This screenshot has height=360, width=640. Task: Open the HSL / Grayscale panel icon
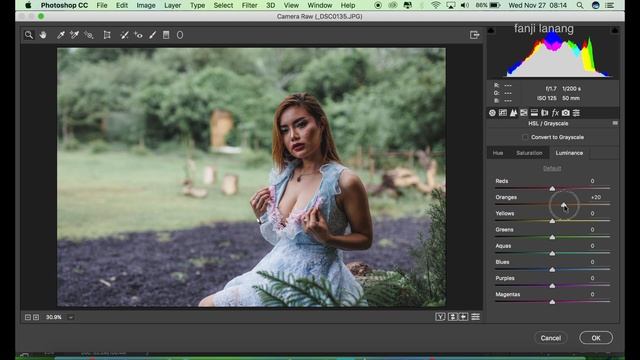524,113
